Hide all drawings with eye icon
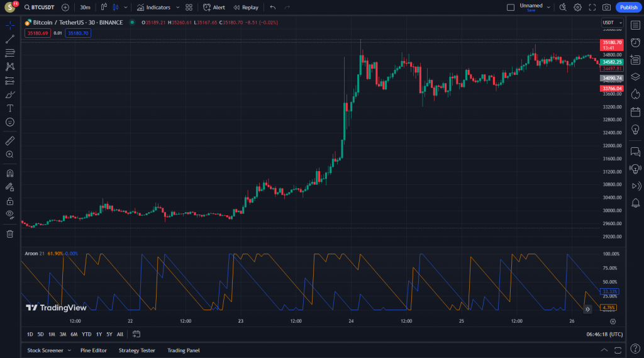This screenshot has width=644, height=358. click(x=10, y=215)
